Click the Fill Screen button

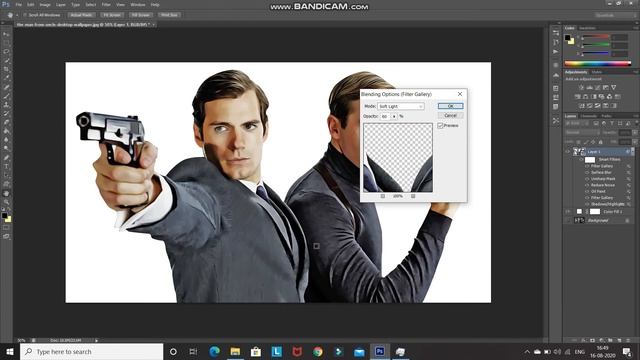click(140, 15)
